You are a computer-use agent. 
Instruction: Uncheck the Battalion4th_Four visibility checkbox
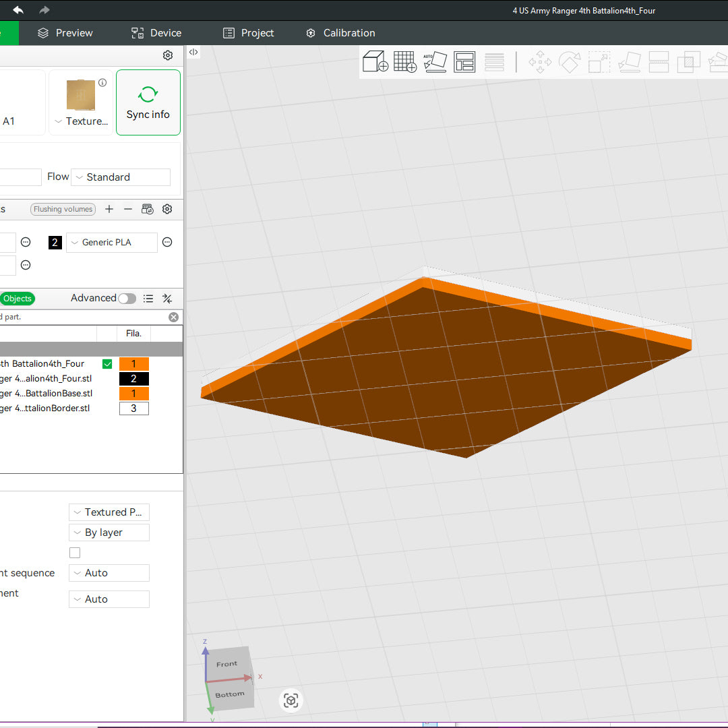click(x=107, y=363)
